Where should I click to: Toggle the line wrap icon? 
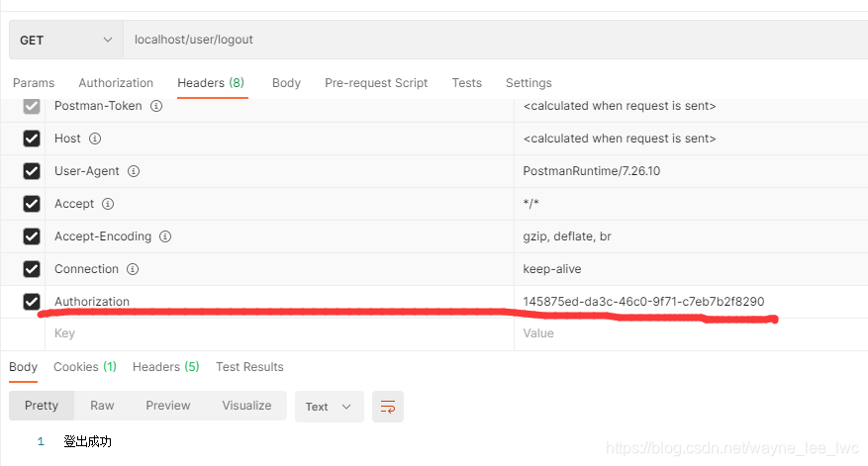click(388, 407)
